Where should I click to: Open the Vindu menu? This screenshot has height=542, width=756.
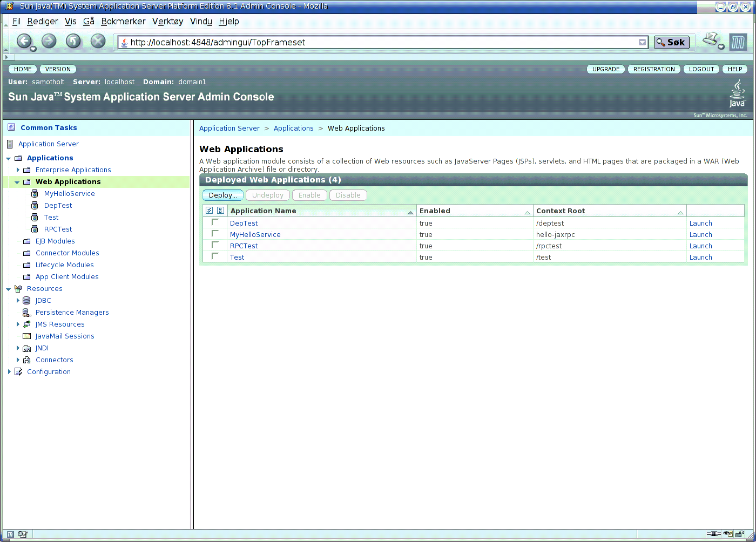(201, 21)
